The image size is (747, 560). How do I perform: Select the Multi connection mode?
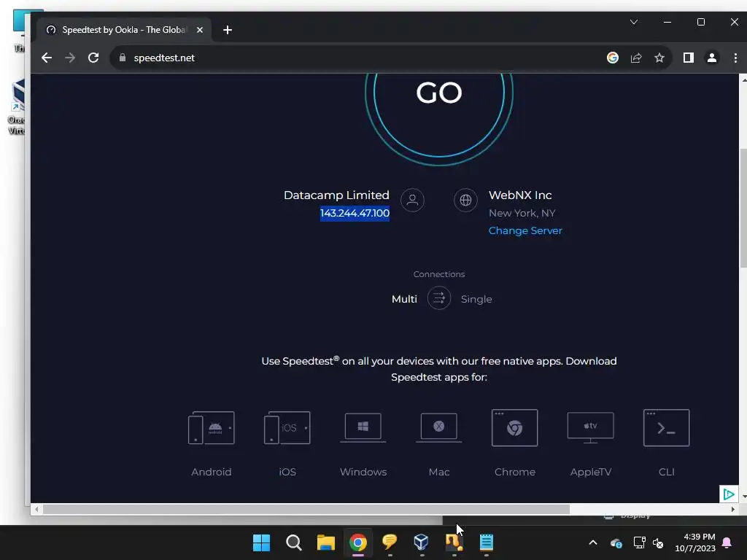(404, 299)
